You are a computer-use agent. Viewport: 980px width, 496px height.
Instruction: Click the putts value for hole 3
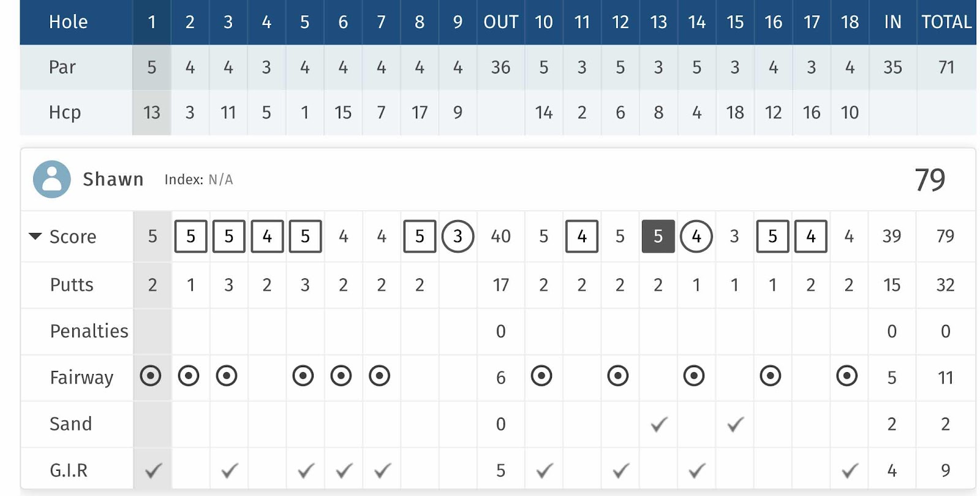pyautogui.click(x=228, y=284)
